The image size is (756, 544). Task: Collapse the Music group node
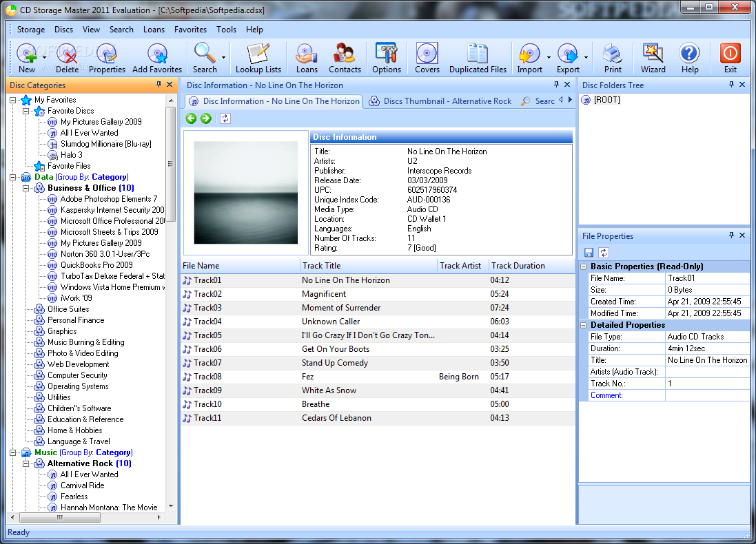pyautogui.click(x=13, y=453)
